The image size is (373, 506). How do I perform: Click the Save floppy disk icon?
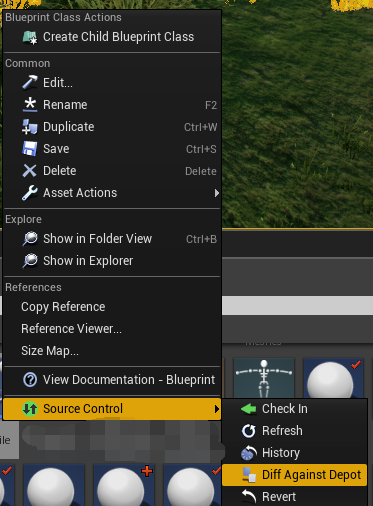pos(30,149)
